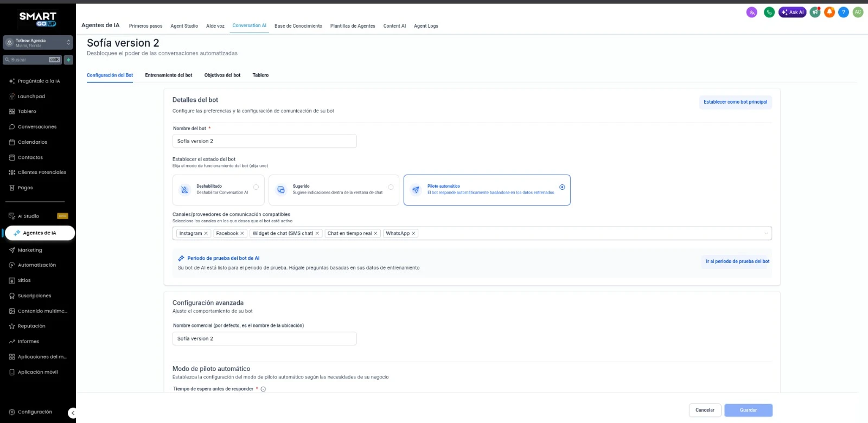Click the Contactos icon in sidebar

pyautogui.click(x=12, y=157)
